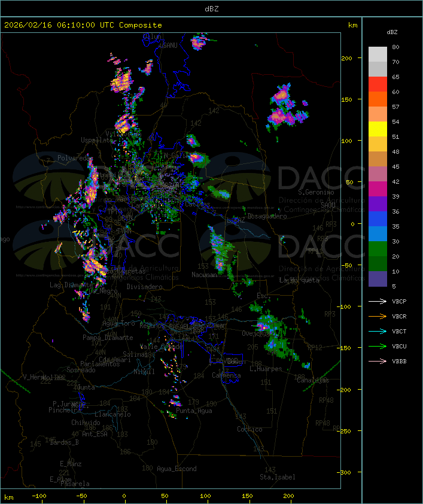Click the white VBCP arrow icon
This screenshot has width=423, height=504.
[378, 301]
